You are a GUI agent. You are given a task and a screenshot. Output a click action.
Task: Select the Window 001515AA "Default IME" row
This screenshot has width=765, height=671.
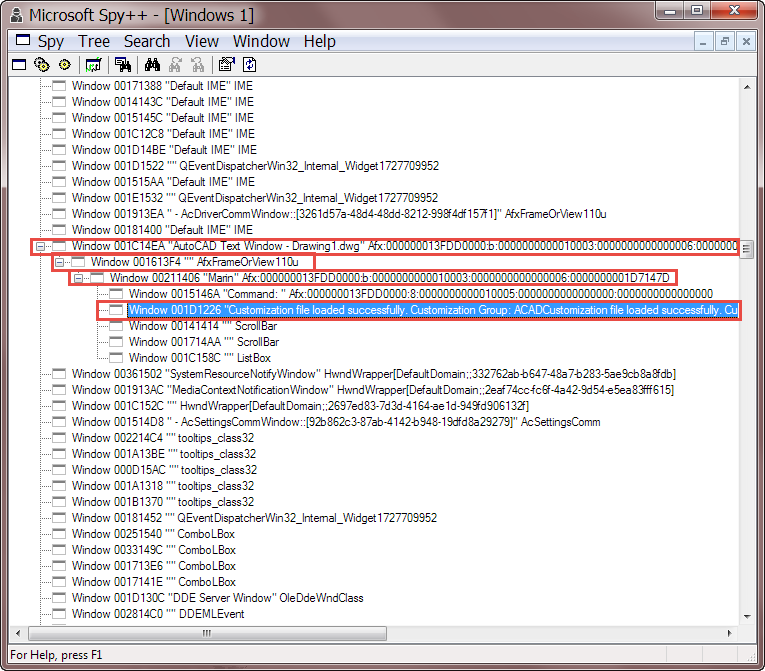[163, 182]
